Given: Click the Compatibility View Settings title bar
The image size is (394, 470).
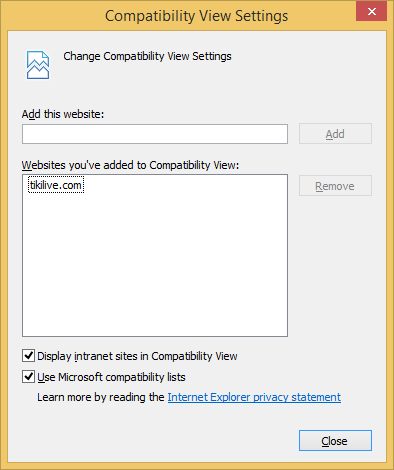Looking at the screenshot, I should coord(197,16).
